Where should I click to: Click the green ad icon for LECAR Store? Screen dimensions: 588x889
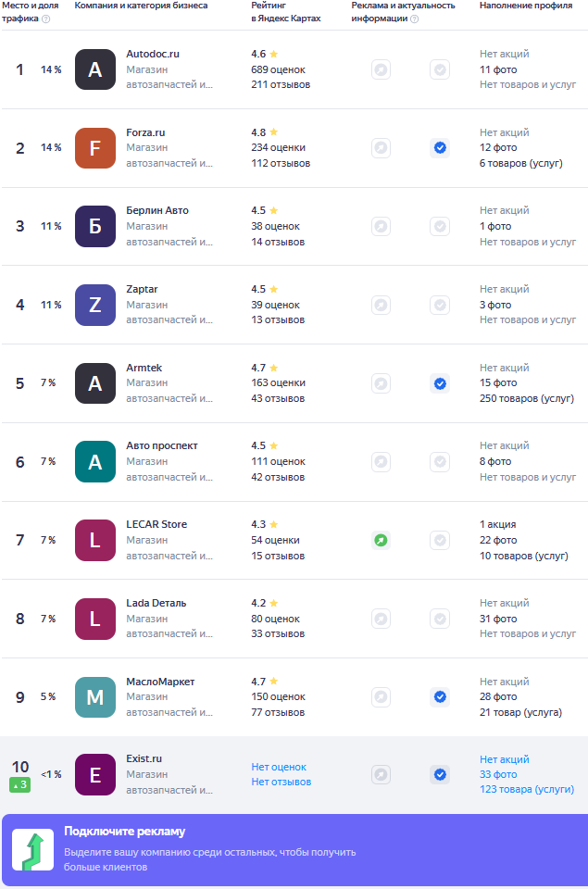point(381,540)
